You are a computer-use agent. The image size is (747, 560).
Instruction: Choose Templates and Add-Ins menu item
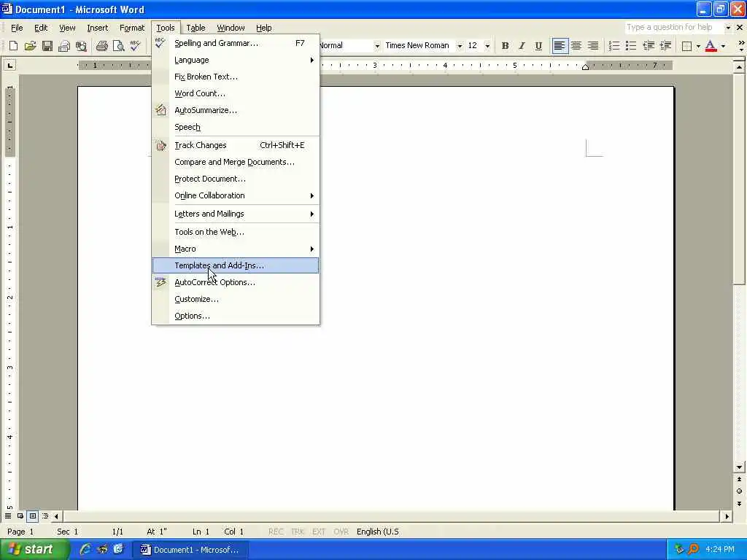[236, 265]
